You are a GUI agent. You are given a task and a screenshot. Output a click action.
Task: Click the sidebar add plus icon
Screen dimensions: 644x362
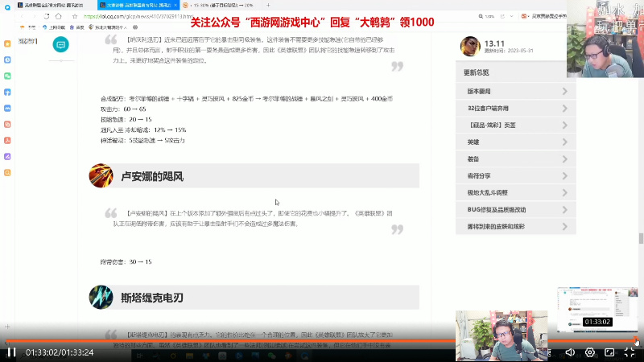[x=7, y=327]
